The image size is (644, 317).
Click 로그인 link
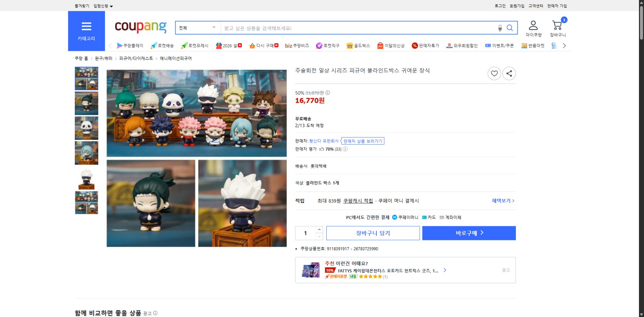tap(500, 6)
